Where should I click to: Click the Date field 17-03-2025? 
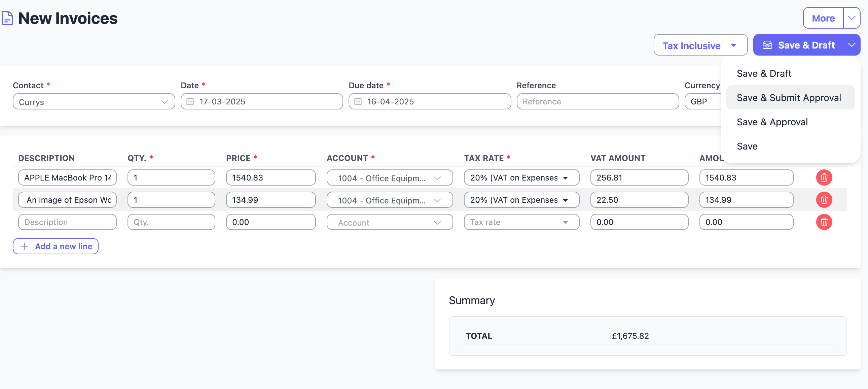pos(261,102)
